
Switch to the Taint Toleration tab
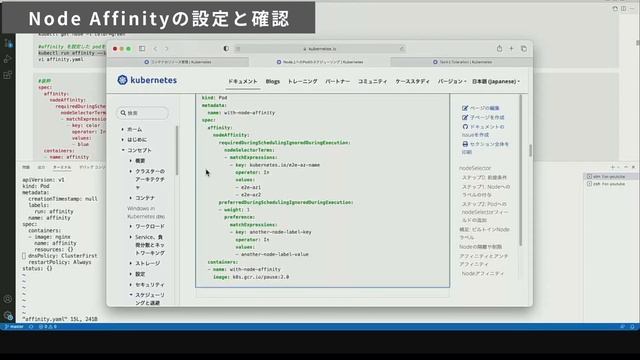[462, 62]
